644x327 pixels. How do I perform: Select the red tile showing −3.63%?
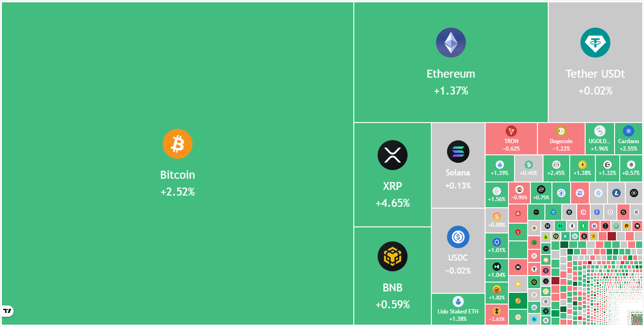[496, 314]
